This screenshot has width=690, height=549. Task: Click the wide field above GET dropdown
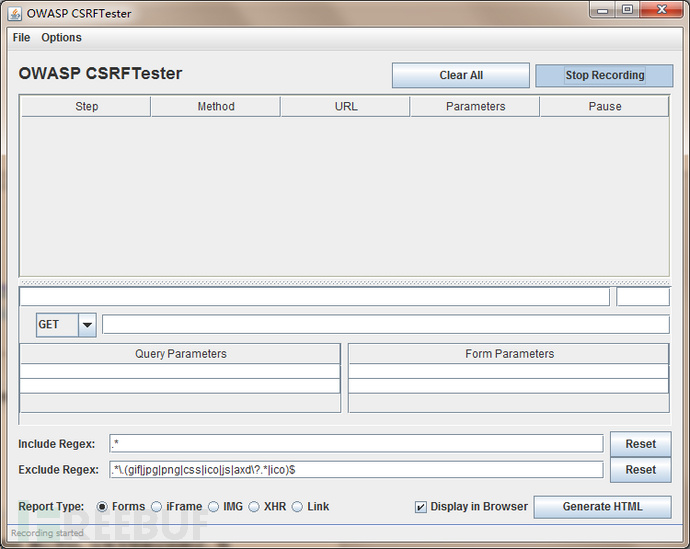[315, 297]
